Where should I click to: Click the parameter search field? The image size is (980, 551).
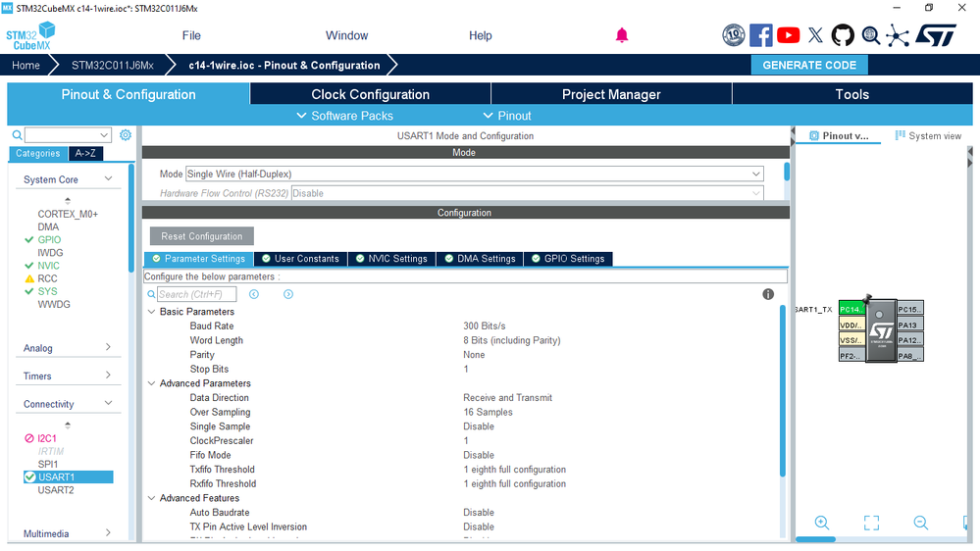(196, 294)
